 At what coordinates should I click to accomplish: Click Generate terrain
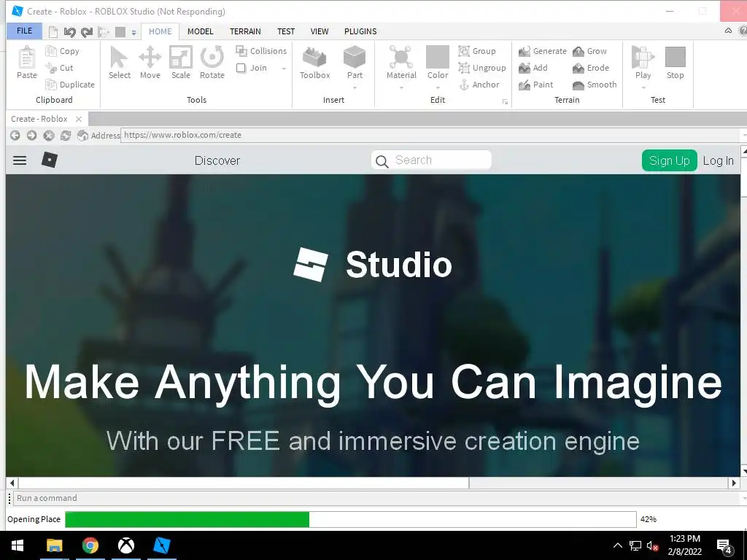(543, 51)
